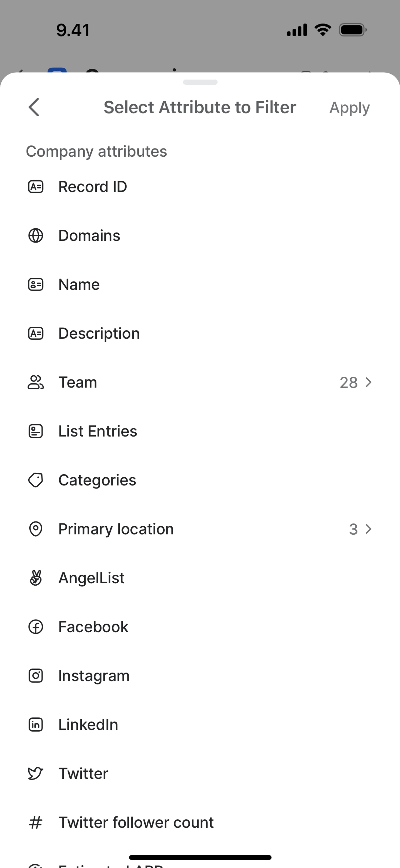Expand Team chevron next to 28

click(x=369, y=382)
